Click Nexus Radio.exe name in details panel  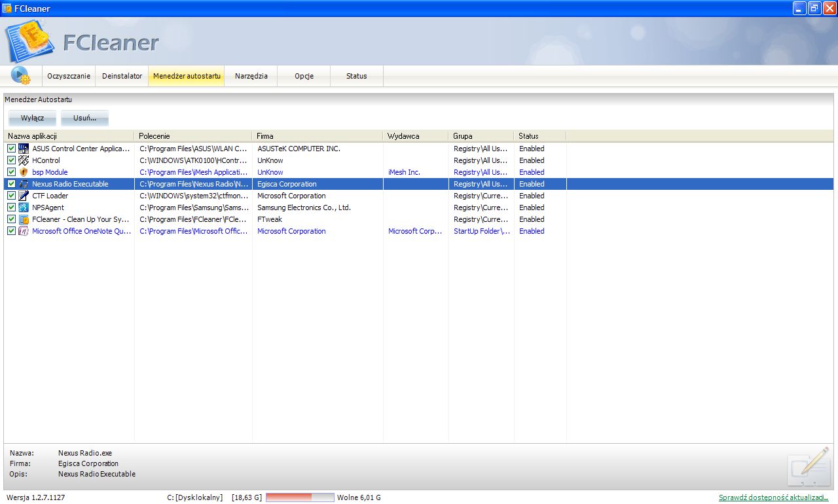(85, 453)
